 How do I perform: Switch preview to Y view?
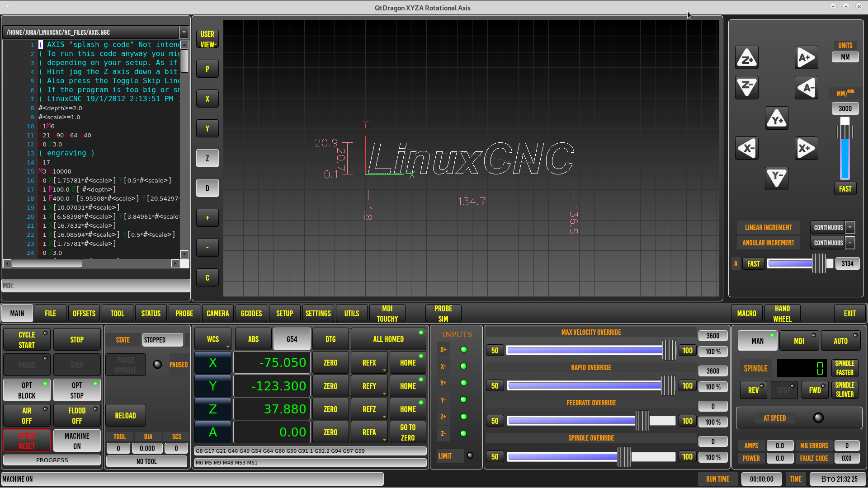pyautogui.click(x=208, y=129)
